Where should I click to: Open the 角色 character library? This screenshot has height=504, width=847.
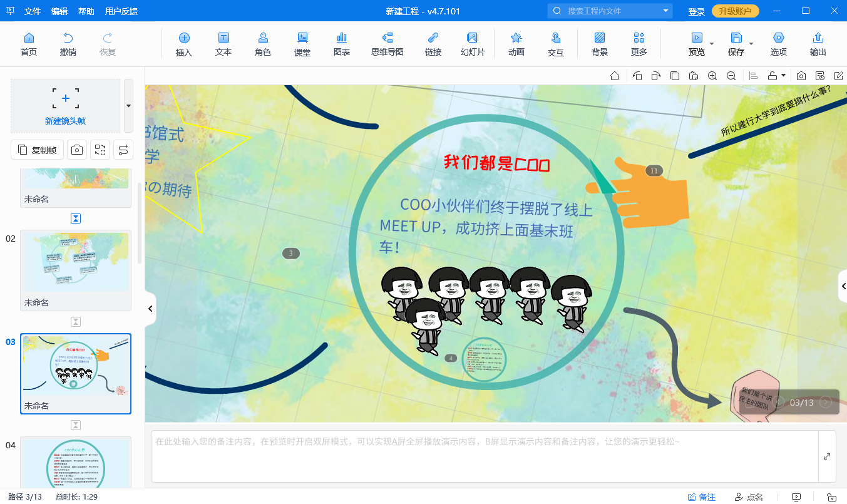(263, 44)
